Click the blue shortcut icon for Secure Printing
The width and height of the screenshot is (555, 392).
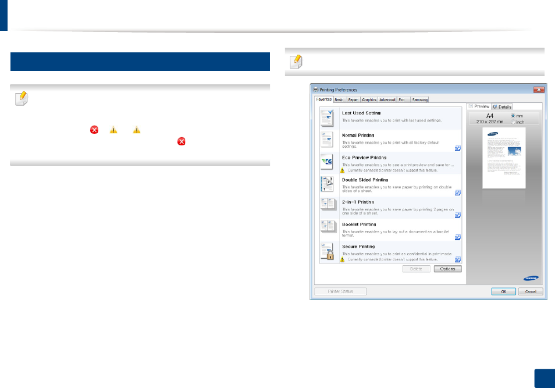(458, 259)
